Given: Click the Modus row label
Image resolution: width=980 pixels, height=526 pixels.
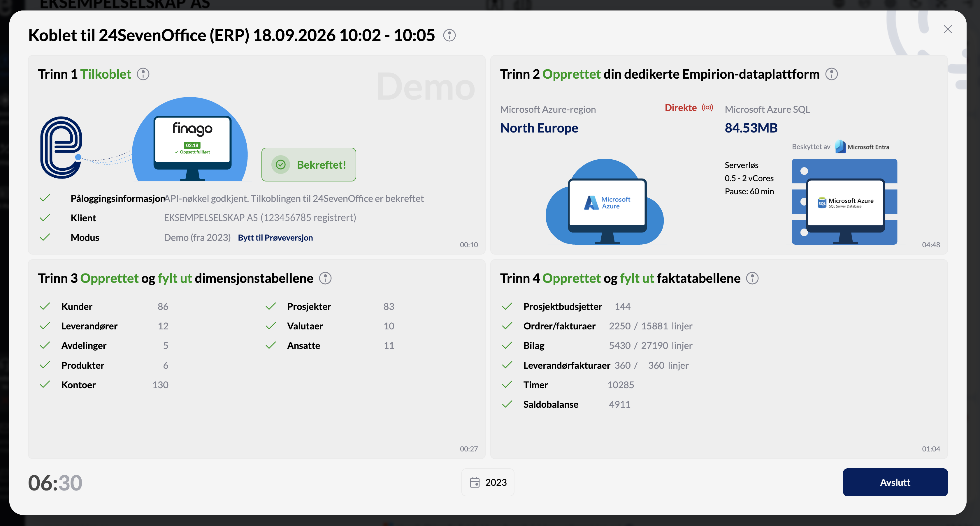Looking at the screenshot, I should (85, 238).
